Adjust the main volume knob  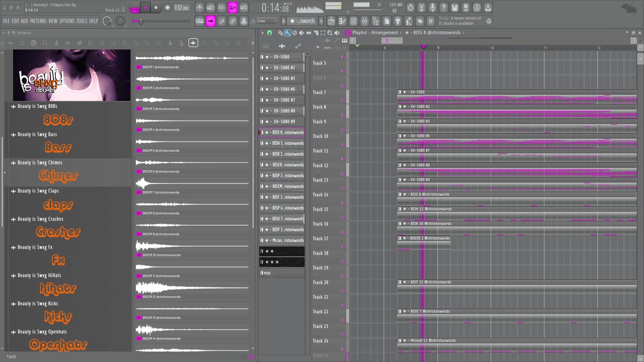(107, 21)
